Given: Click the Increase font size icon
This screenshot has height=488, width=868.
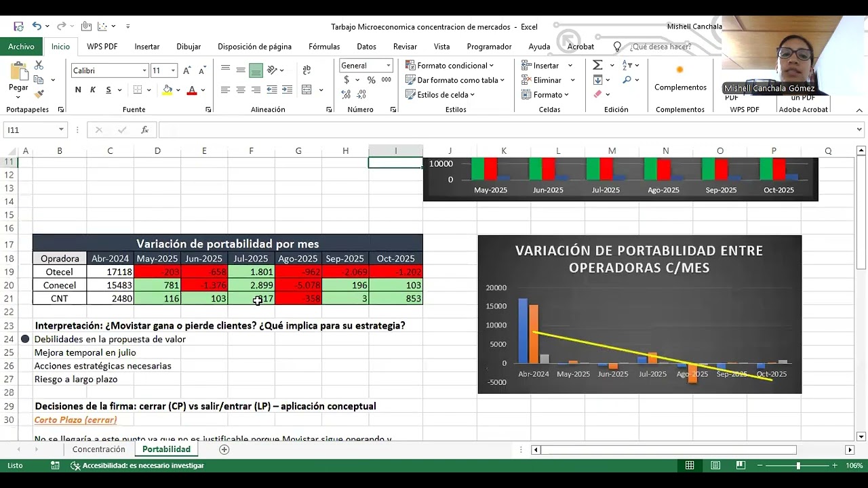Looking at the screenshot, I should pos(187,70).
